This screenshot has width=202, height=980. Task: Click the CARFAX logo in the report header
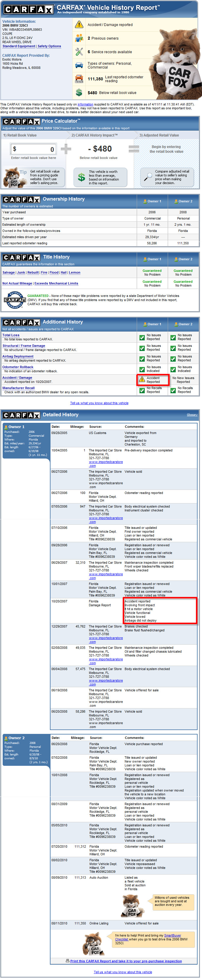29,9
